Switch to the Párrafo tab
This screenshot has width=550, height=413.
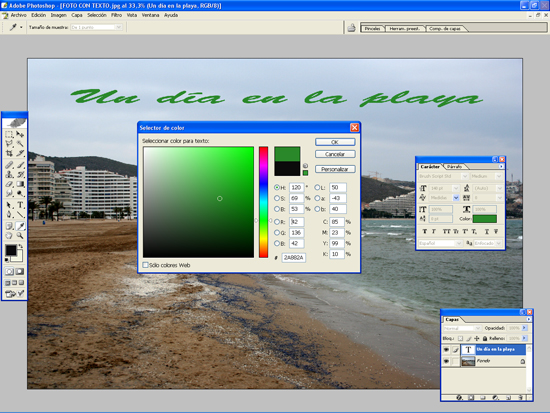[455, 166]
